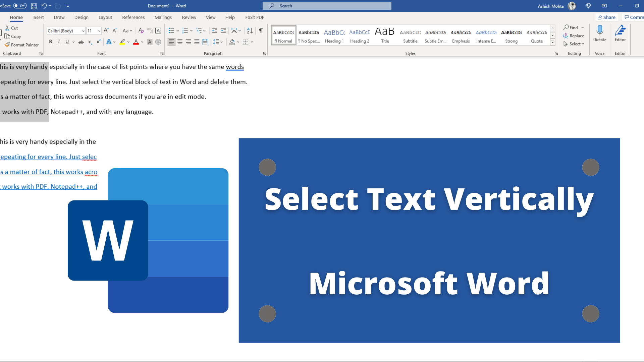Toggle the Show/Hide paragraph marks icon

(261, 31)
